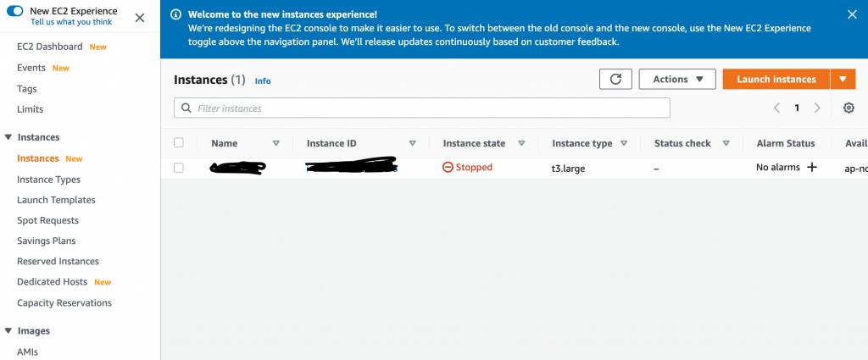The width and height of the screenshot is (868, 360).
Task: Open Dedicated Hosts in the sidebar
Action: (52, 282)
